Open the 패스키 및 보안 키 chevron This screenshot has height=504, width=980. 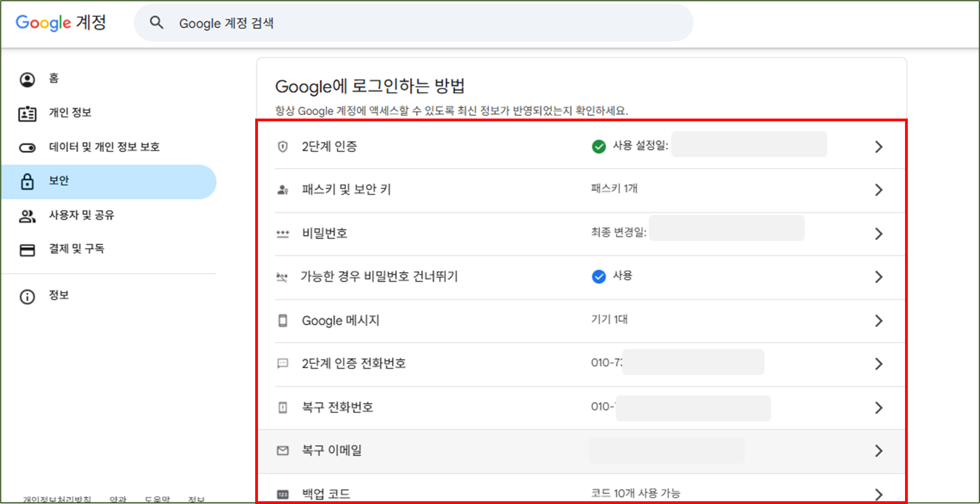[x=879, y=190]
